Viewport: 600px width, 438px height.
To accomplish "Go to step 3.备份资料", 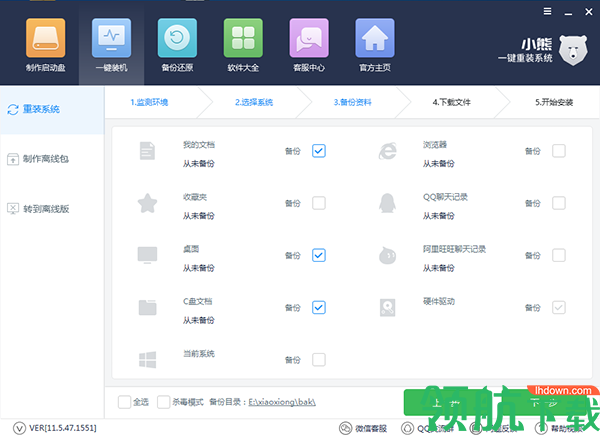I will click(x=352, y=102).
